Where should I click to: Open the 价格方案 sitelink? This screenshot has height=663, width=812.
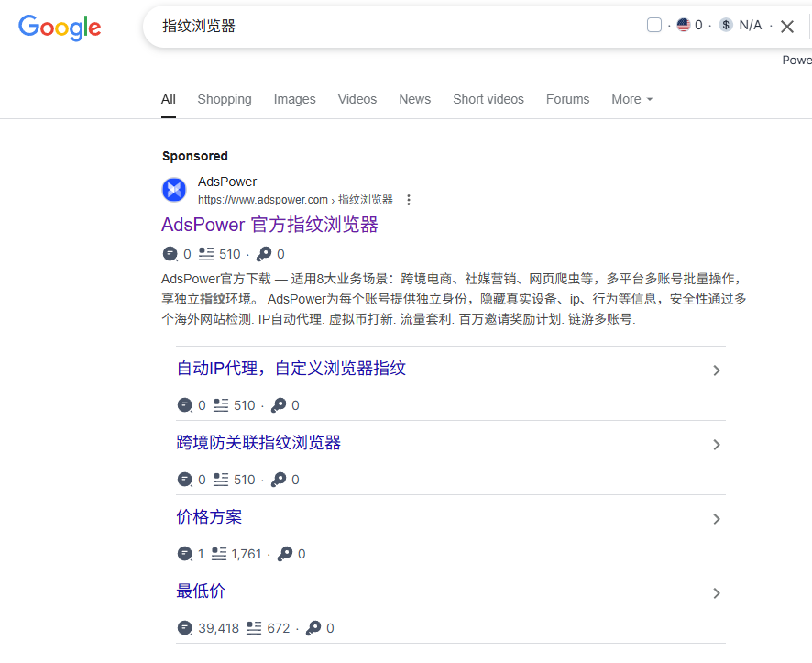coord(209,517)
